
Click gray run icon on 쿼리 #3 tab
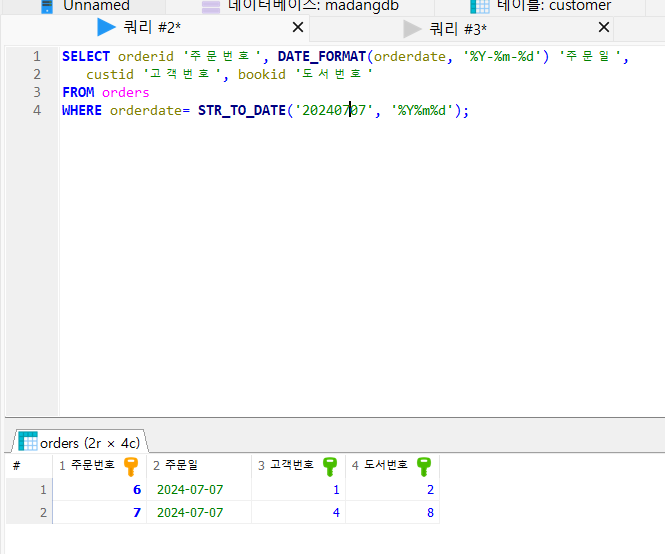point(412,29)
